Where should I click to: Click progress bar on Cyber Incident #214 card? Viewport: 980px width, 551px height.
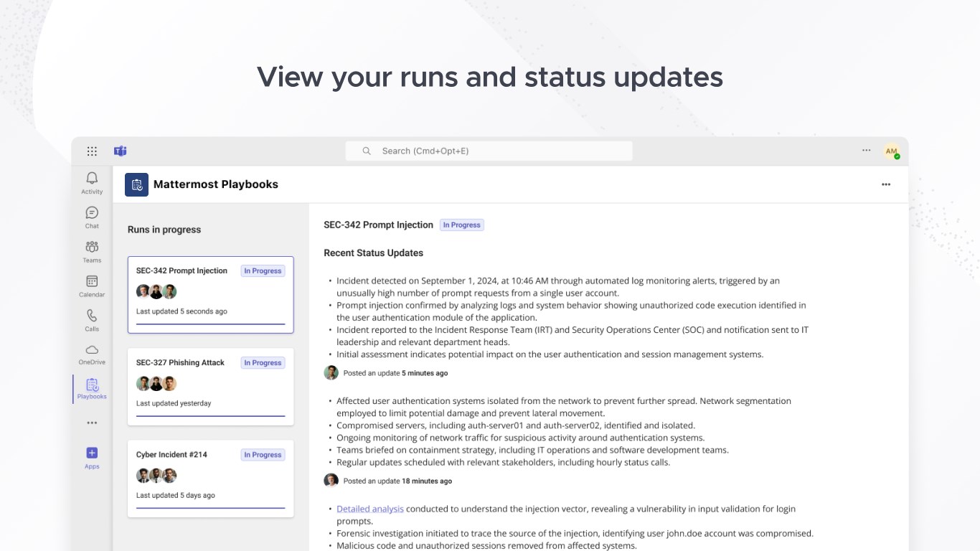click(x=210, y=508)
